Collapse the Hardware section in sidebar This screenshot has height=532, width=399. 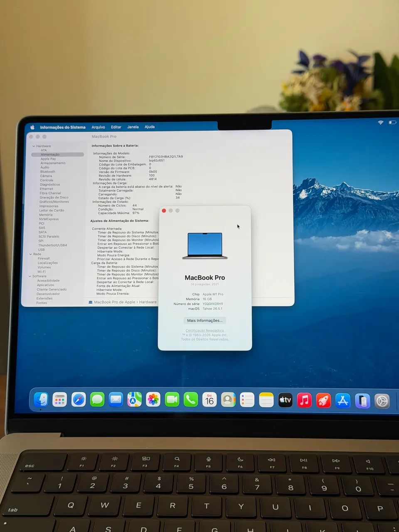(34, 146)
